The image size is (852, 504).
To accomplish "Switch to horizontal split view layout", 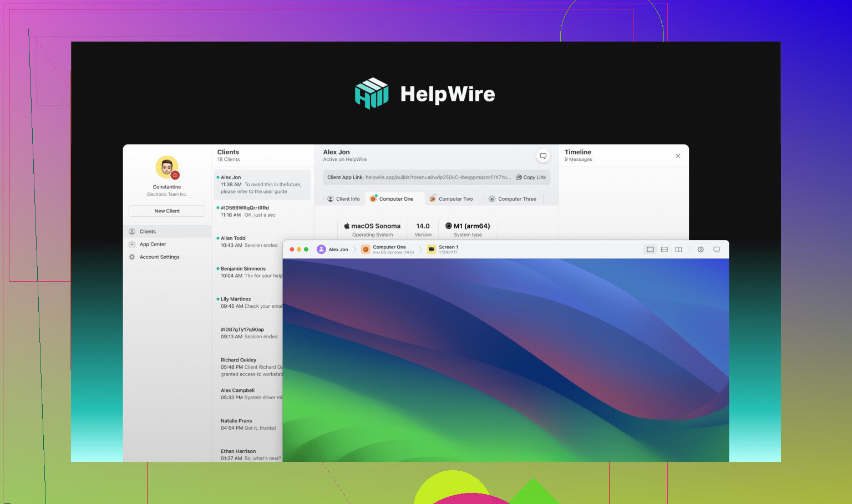I will pos(664,250).
